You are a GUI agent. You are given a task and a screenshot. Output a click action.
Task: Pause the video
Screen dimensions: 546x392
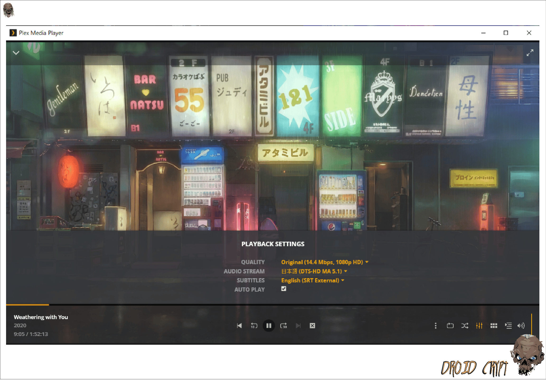tap(269, 326)
